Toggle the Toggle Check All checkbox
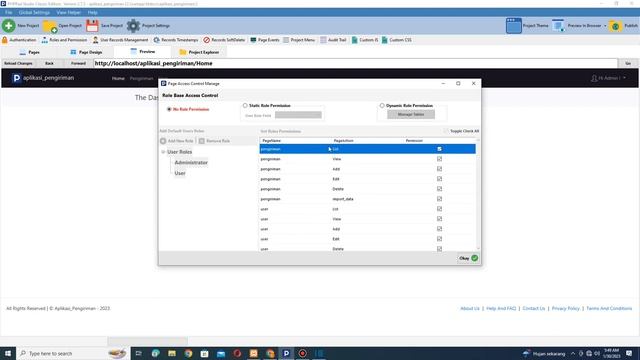Screen dimensions: 640x360 [x=446, y=131]
